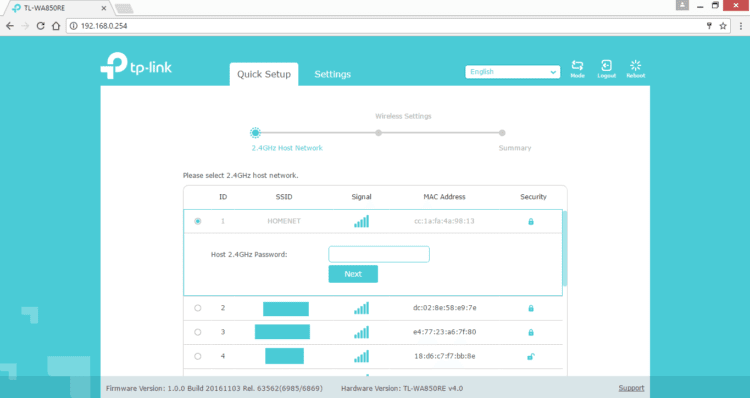
Task: Click the Firmware Version text
Action: coord(214,388)
